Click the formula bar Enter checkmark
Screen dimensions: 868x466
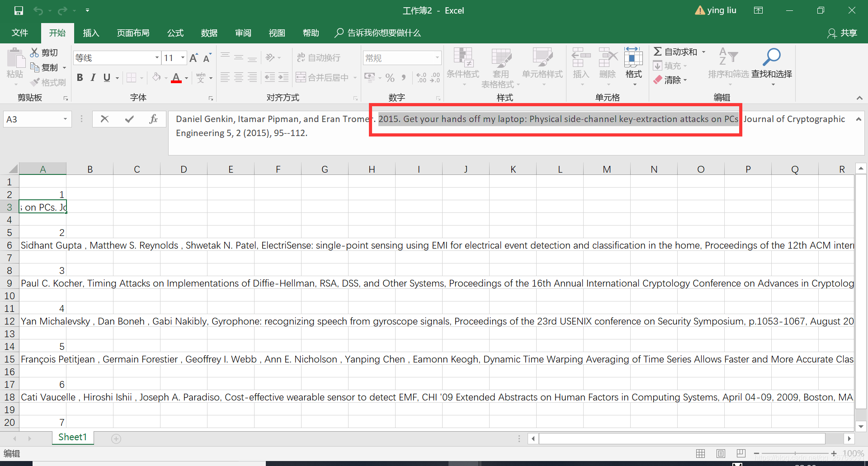point(129,119)
